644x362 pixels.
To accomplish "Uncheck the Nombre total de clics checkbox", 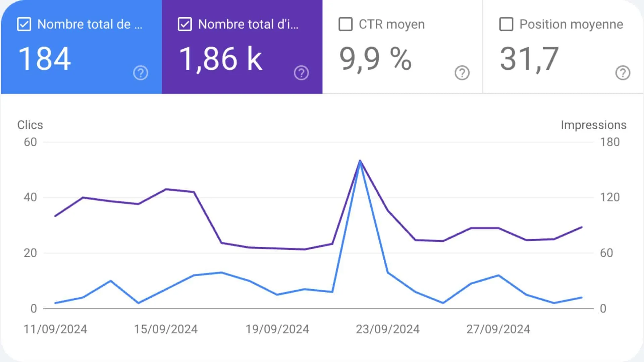I will pos(24,24).
